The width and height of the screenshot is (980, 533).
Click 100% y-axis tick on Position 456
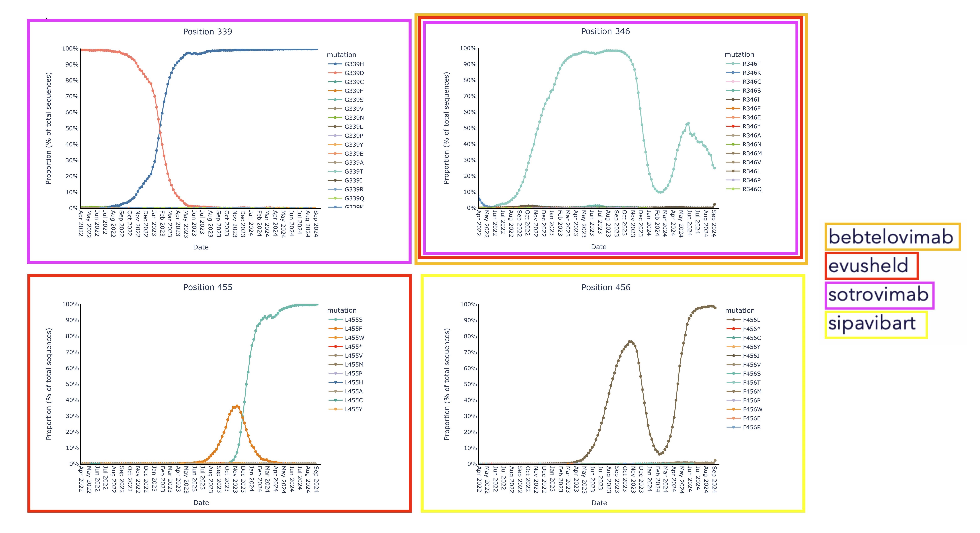(x=468, y=304)
